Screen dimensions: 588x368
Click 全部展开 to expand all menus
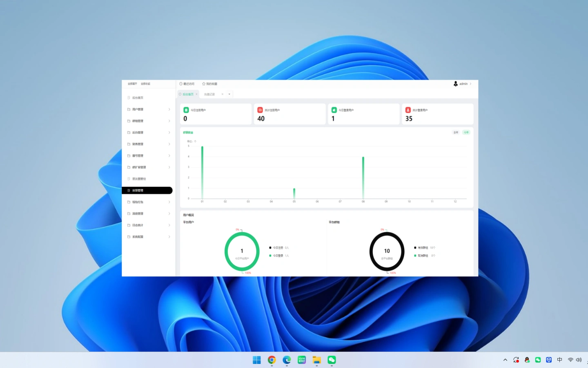pos(132,84)
